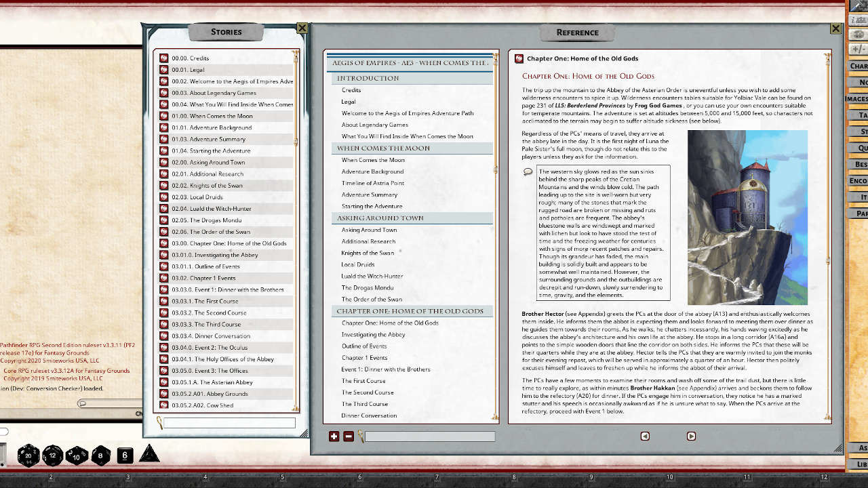Open Knights of the Swan in Reference index
The image size is (868, 488).
[368, 253]
